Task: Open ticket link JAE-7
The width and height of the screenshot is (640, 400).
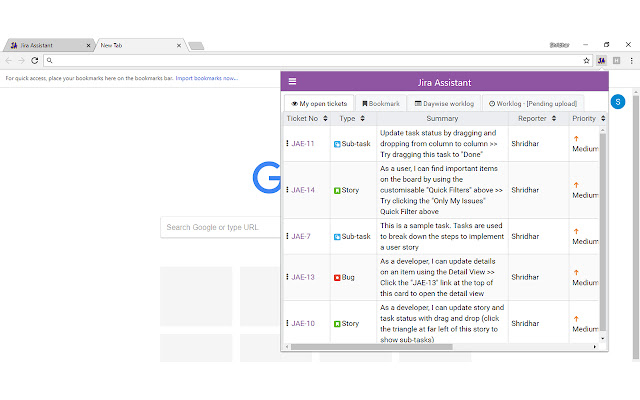Action: 301,236
